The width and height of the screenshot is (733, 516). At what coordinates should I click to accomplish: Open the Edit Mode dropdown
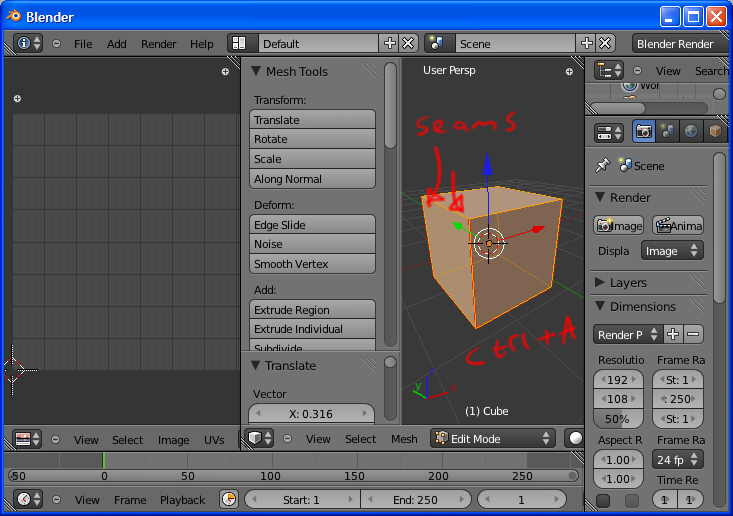coord(493,439)
